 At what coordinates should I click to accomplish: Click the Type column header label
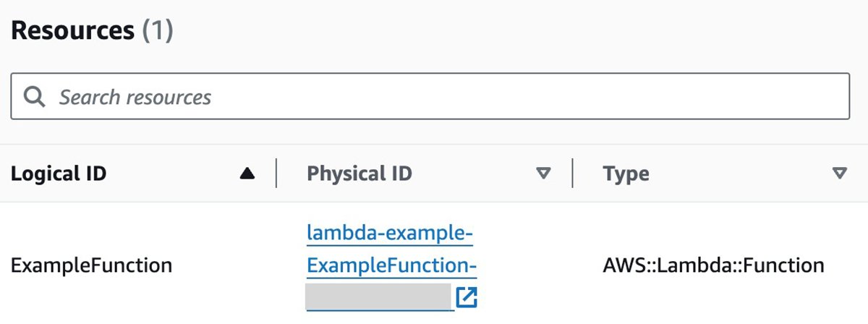coord(626,174)
